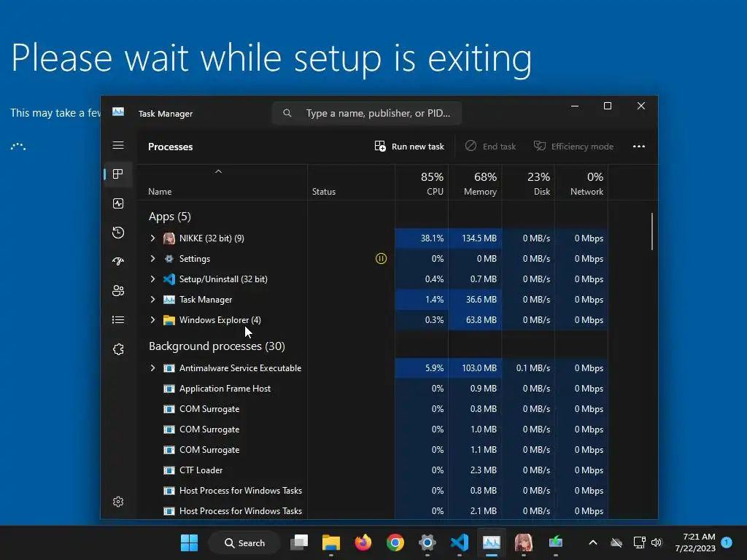Click the search magnifier icon in Task Manager
Viewport: 747px width, 560px height.
(287, 113)
